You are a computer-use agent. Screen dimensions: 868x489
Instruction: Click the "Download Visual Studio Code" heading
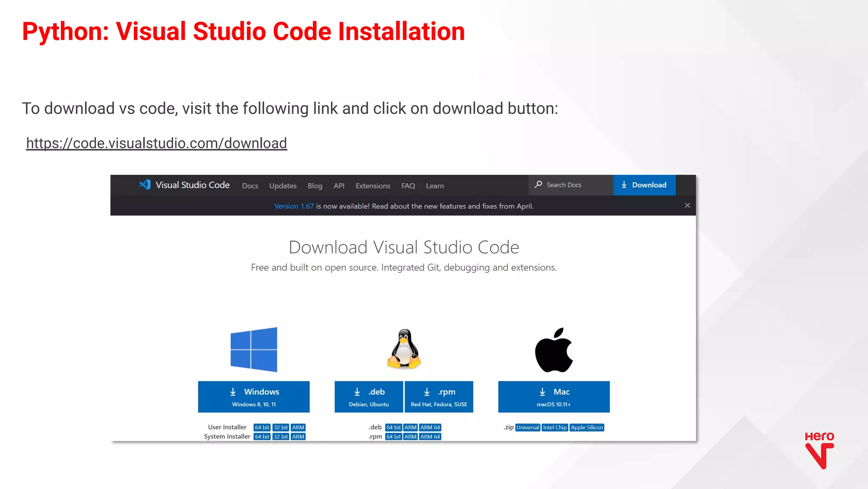[404, 247]
